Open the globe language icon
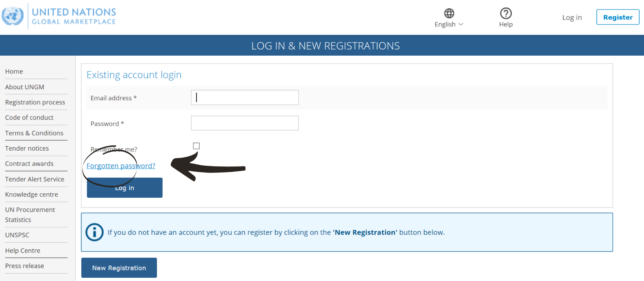Viewport: 644px width, 281px height. click(449, 13)
